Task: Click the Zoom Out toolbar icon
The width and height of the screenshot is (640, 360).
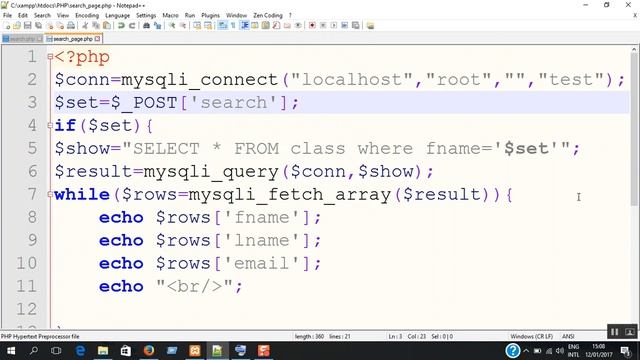Action: tap(183, 25)
